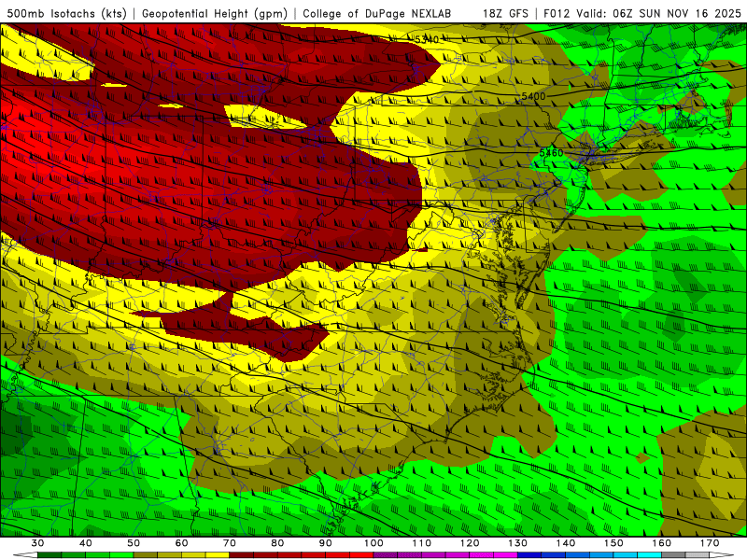Click the '18Z GFS' model run label

pyautogui.click(x=505, y=13)
